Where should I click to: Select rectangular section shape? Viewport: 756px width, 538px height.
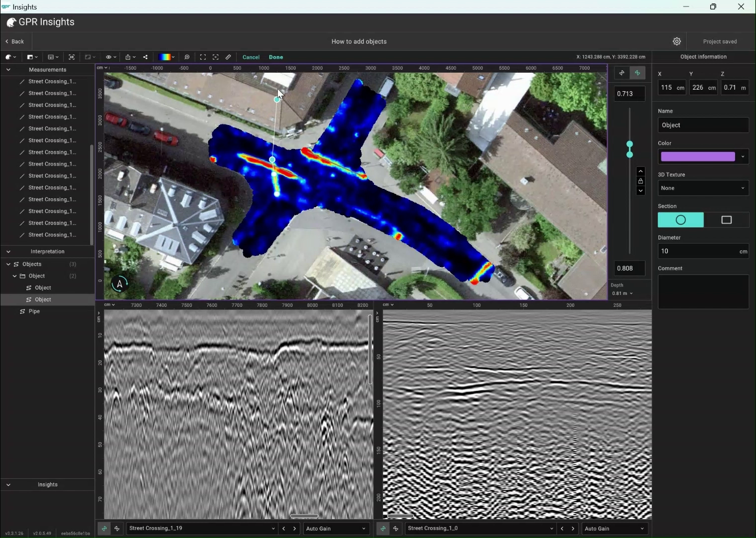[x=726, y=220]
